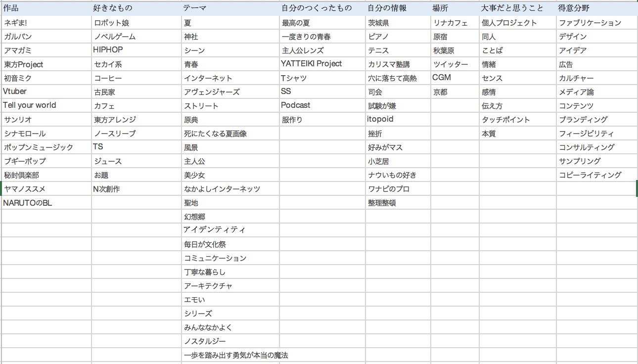
Task: Click the cell インターネット
Action: coord(230,78)
